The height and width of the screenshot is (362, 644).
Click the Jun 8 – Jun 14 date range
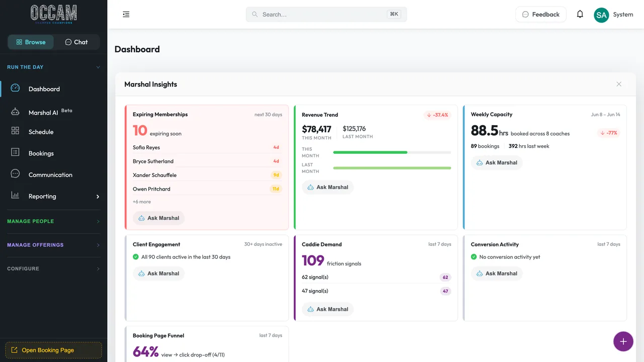coord(606,115)
